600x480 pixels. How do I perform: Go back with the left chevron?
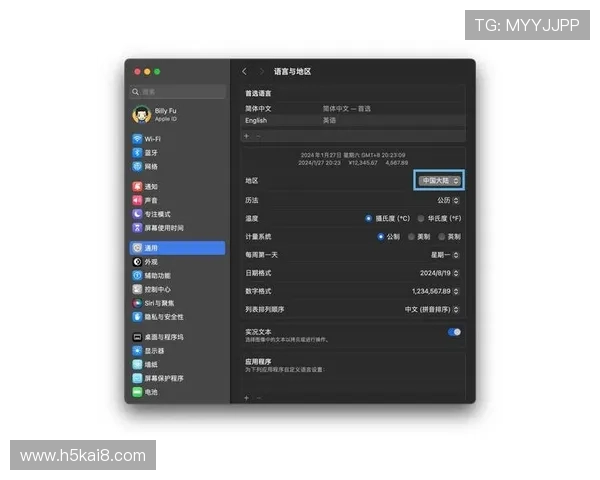[245, 72]
